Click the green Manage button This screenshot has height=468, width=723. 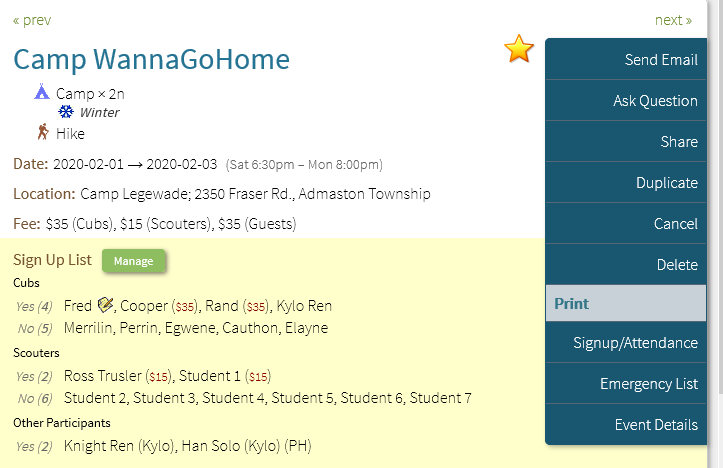tap(133, 261)
